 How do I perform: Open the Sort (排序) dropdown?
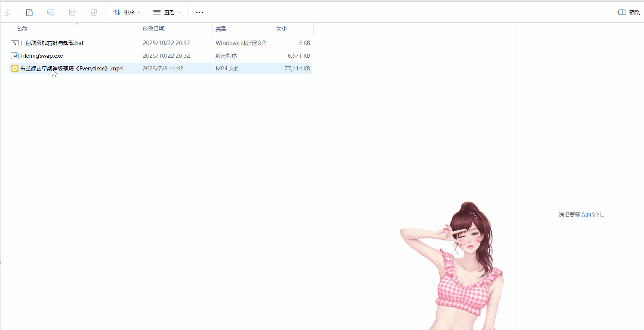(127, 13)
